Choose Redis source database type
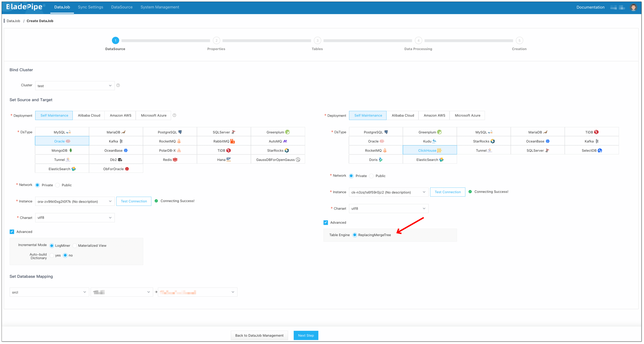This screenshot has height=344, width=644. coord(170,160)
